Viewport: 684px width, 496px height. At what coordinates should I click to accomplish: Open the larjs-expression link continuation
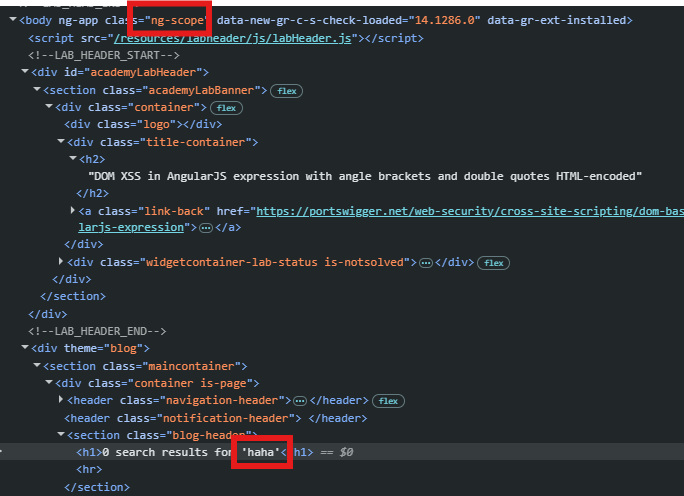131,227
